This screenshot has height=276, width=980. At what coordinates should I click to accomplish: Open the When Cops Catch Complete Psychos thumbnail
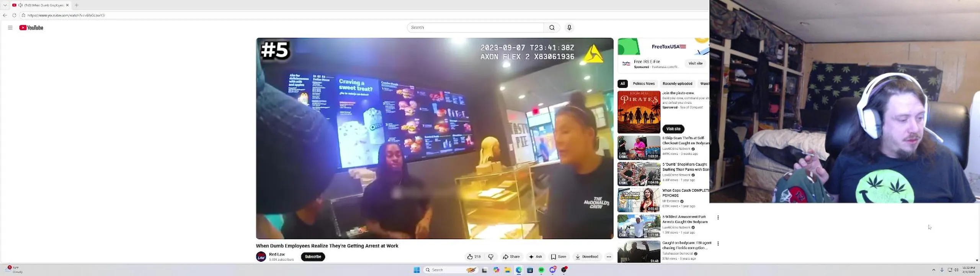(x=639, y=200)
